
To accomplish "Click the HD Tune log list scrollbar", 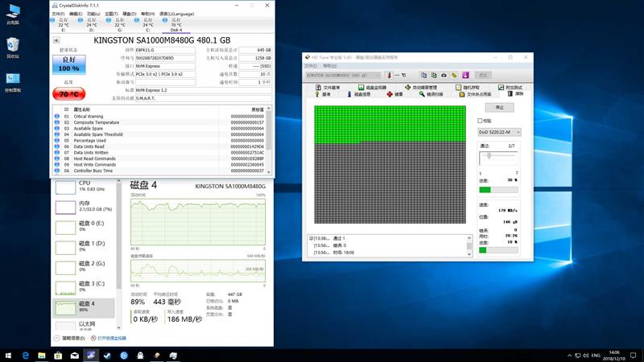I will tap(469, 246).
